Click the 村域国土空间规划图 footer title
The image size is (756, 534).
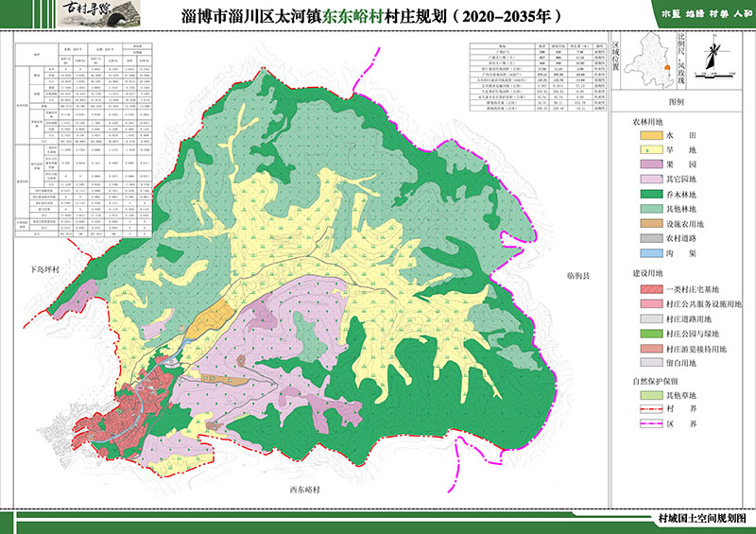702,519
